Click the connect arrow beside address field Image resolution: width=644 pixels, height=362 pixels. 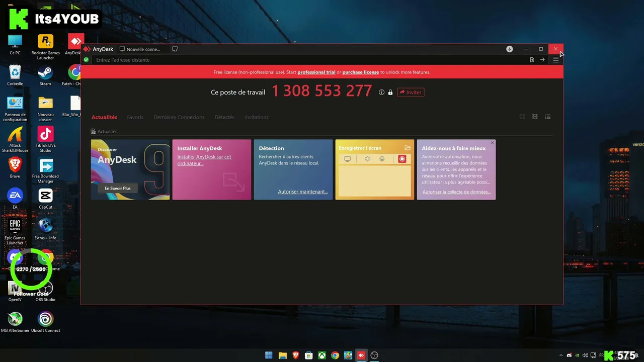point(542,60)
